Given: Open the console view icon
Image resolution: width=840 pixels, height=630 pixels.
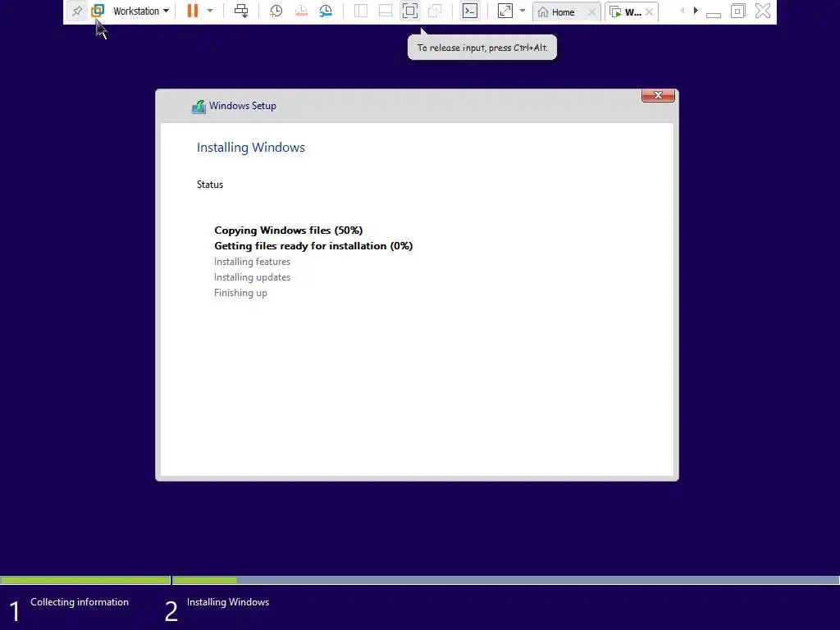Looking at the screenshot, I should pyautogui.click(x=470, y=11).
